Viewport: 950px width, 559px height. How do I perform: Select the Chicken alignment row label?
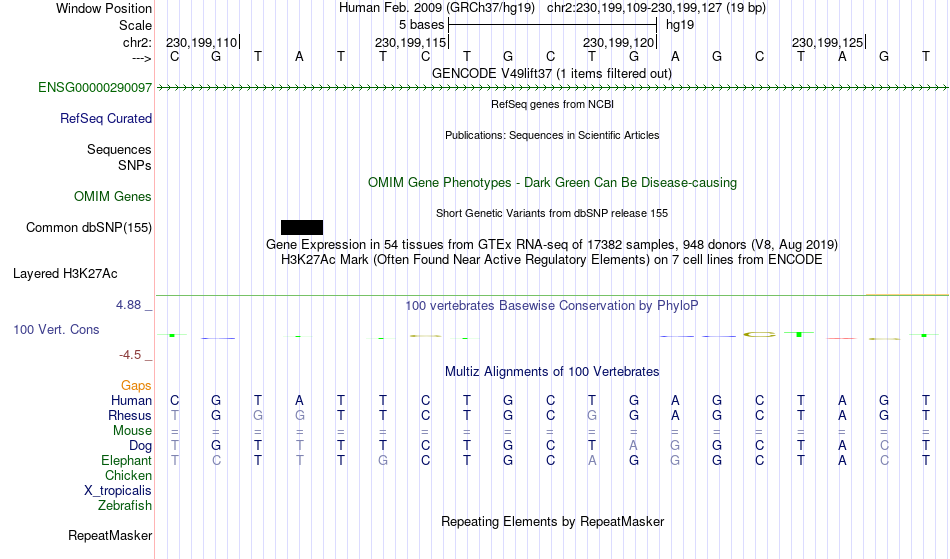tap(128, 475)
